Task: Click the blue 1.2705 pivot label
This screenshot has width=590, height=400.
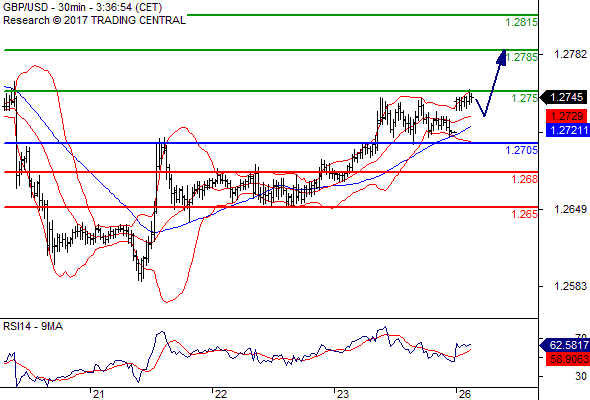Action: click(x=522, y=151)
